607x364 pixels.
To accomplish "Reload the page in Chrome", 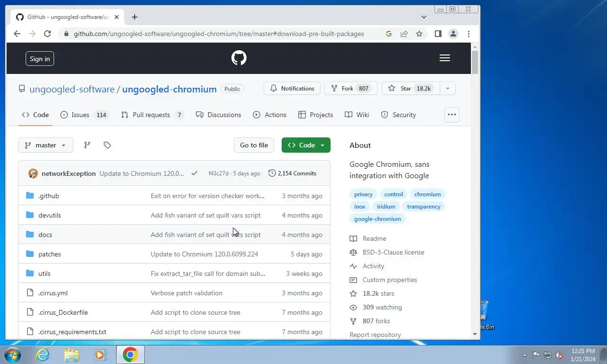I will point(47,34).
